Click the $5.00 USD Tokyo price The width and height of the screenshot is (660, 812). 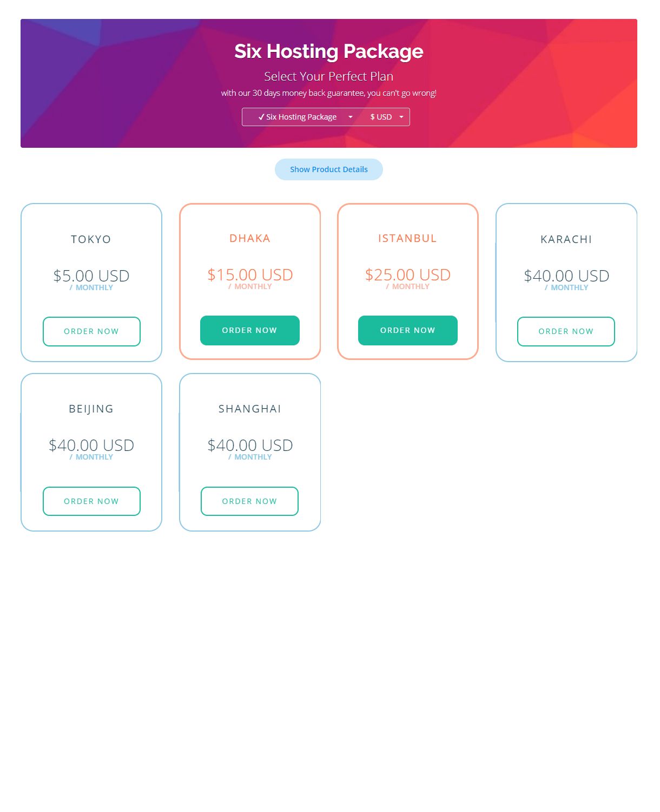pos(91,276)
